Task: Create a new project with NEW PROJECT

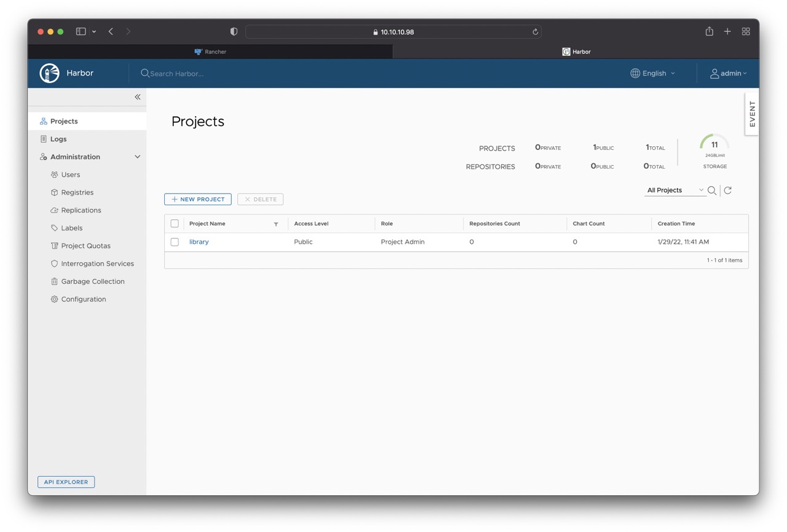Action: tap(197, 199)
